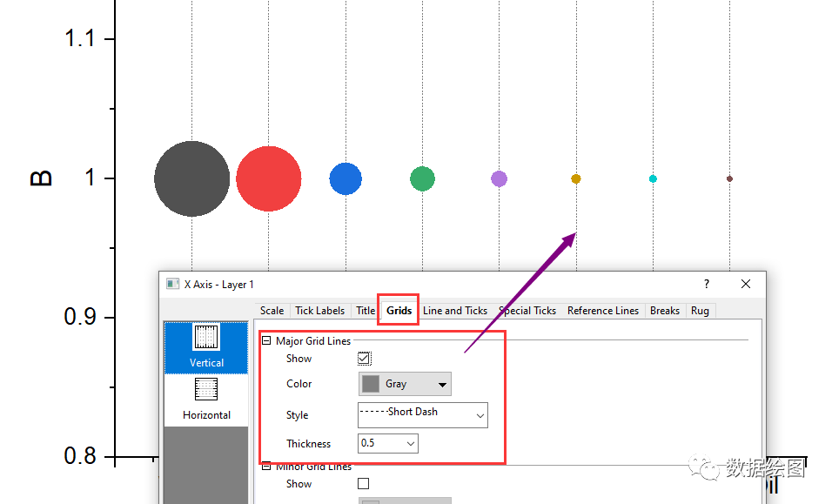Click the small gold bubble
832x504 pixels.
[x=576, y=178]
